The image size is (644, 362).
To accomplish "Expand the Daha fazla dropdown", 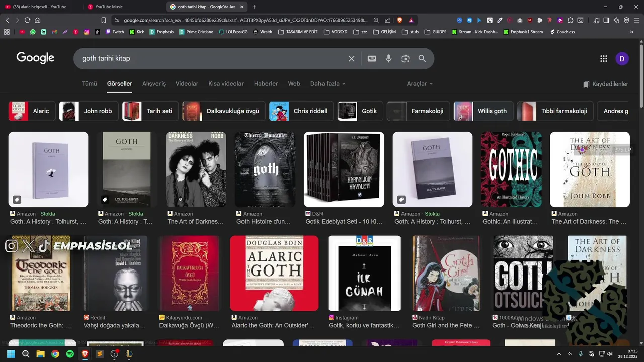I will [x=328, y=84].
